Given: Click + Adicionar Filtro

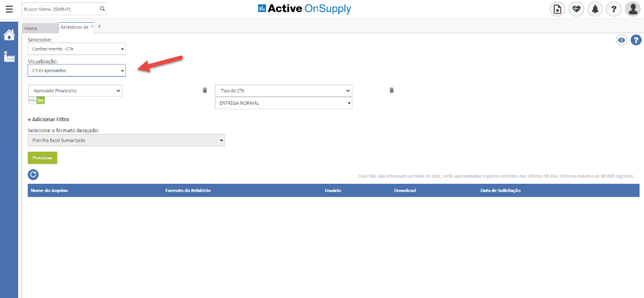Looking at the screenshot, I should [49, 119].
